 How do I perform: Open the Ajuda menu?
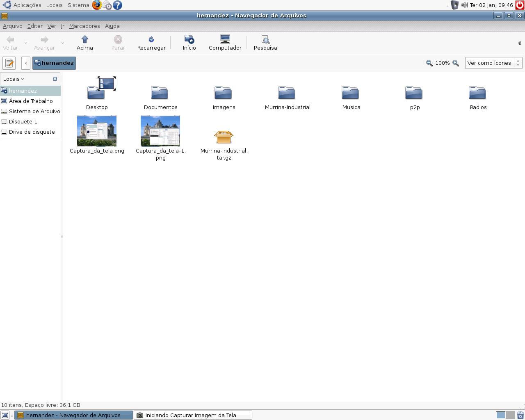tap(112, 26)
